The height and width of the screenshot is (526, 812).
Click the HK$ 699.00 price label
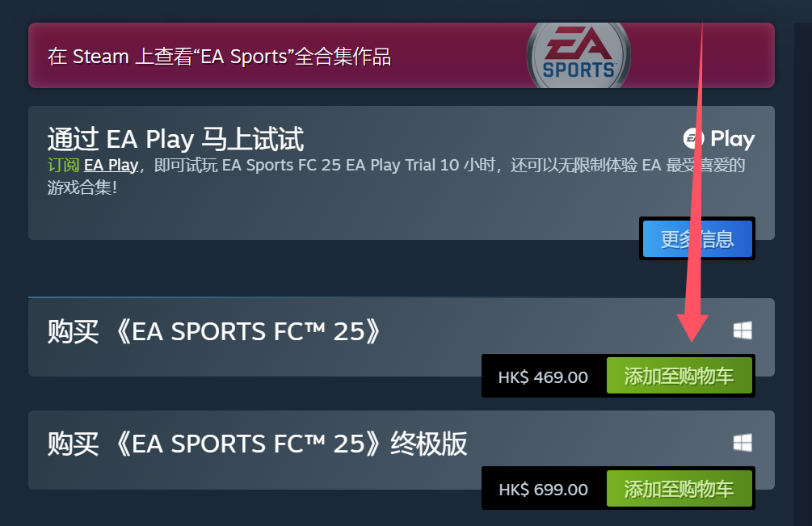point(543,490)
